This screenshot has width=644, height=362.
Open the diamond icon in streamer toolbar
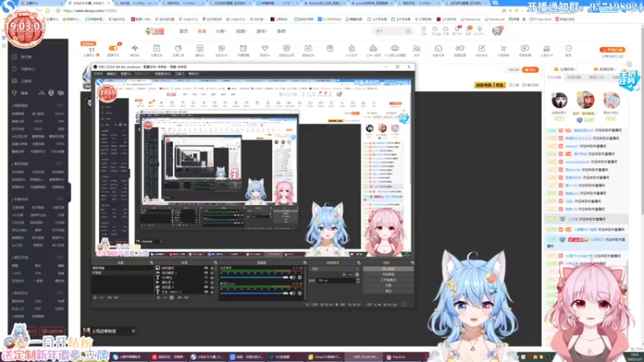(265, 48)
